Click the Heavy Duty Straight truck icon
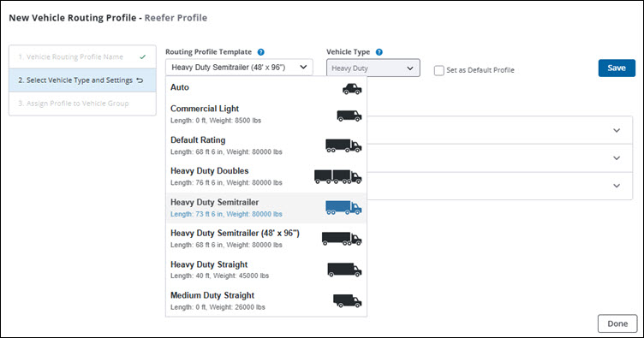 (x=344, y=270)
